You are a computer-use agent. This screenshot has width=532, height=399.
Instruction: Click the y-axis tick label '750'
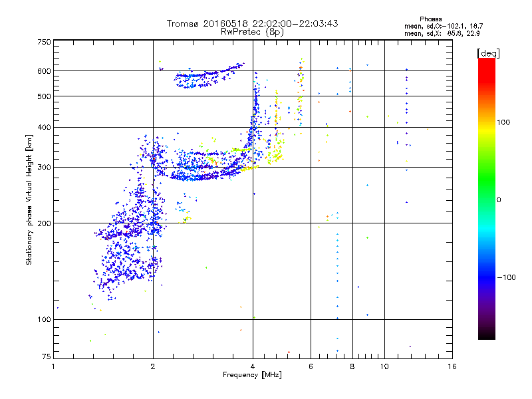point(45,42)
